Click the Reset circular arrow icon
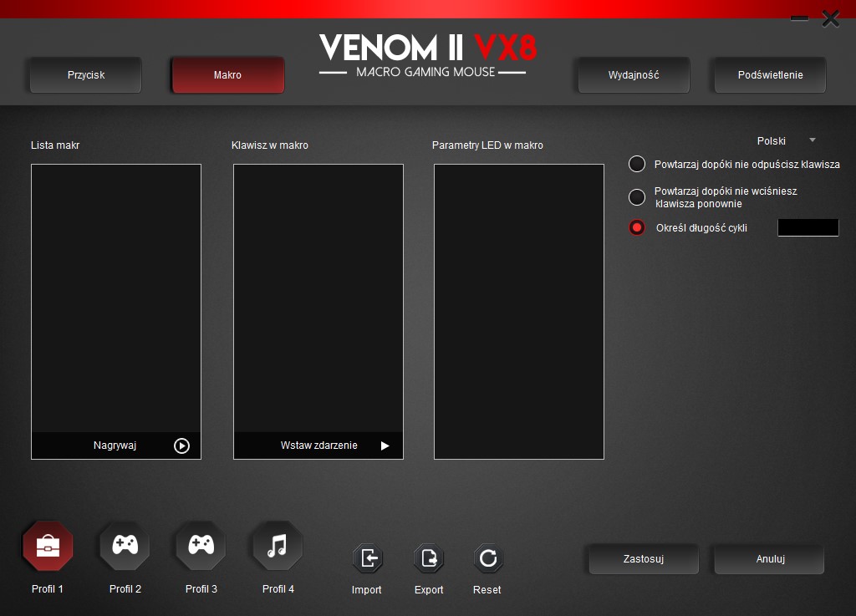856x616 pixels. [488, 558]
